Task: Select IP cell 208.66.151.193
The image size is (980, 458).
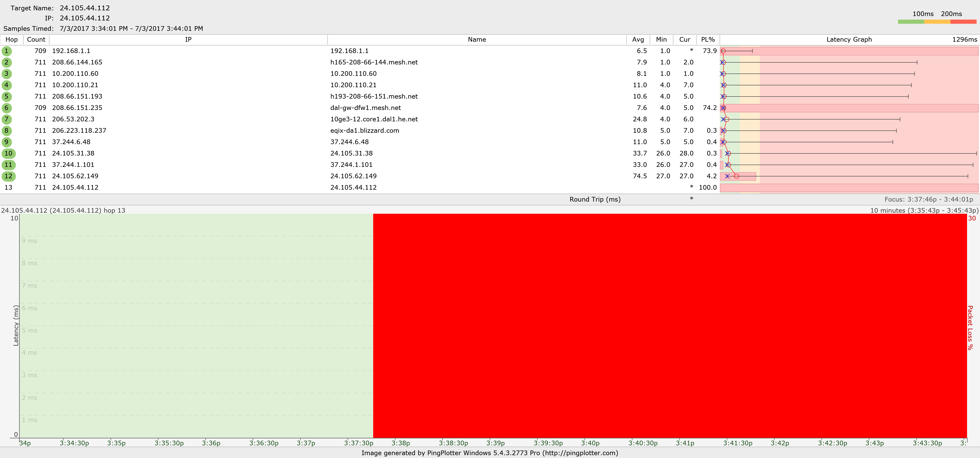Action: [x=77, y=97]
